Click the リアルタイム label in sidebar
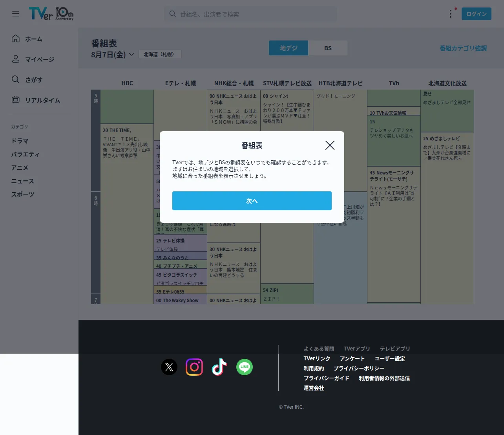Image resolution: width=504 pixels, height=435 pixels. (x=42, y=100)
